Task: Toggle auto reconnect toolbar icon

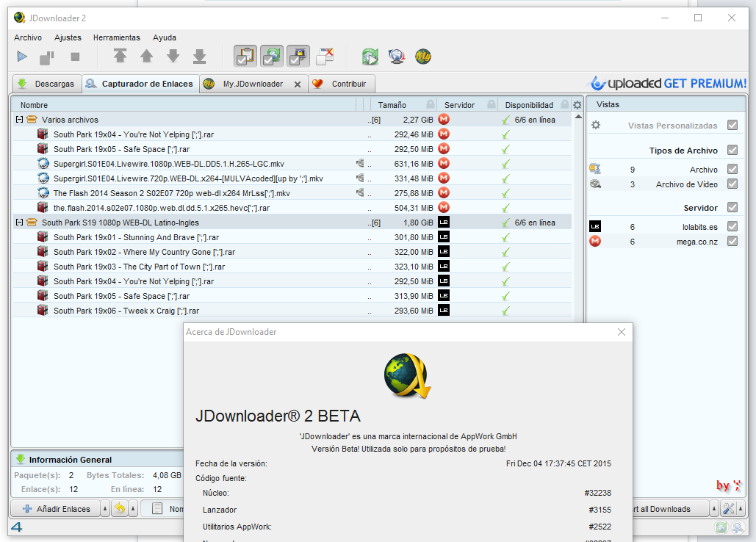Action: [x=272, y=57]
